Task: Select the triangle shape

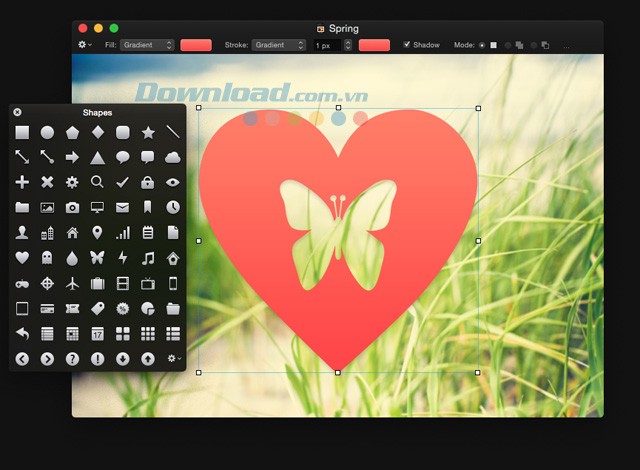Action: point(98,157)
